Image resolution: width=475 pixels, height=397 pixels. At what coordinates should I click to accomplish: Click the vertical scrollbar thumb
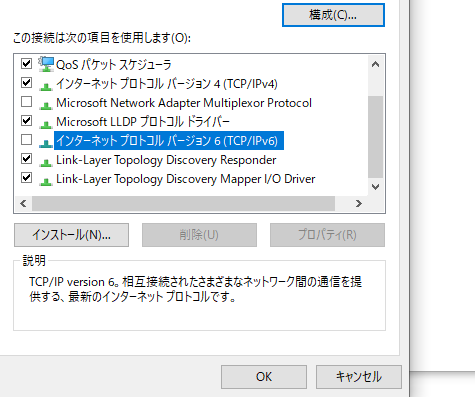pos(376,137)
